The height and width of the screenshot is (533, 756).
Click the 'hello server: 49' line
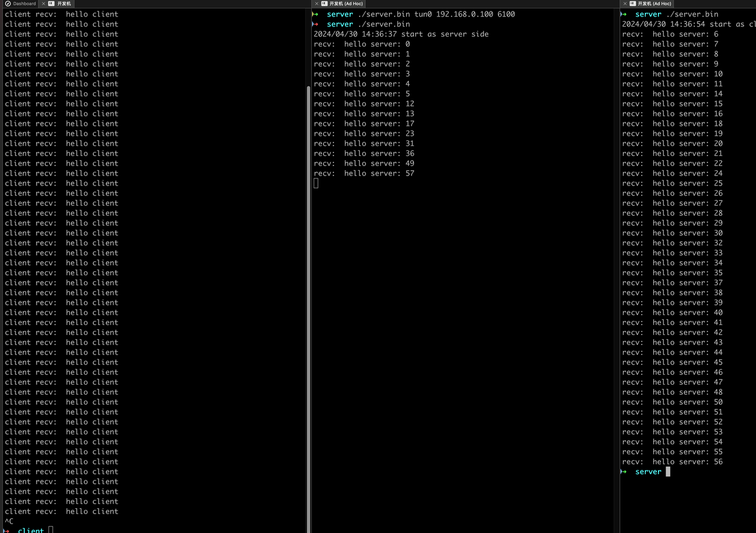[x=364, y=163]
